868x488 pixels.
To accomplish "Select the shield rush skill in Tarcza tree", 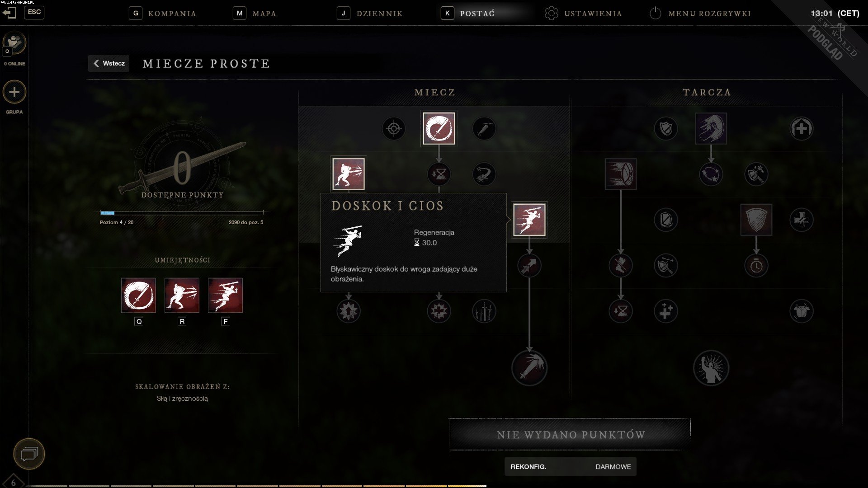I will [621, 174].
